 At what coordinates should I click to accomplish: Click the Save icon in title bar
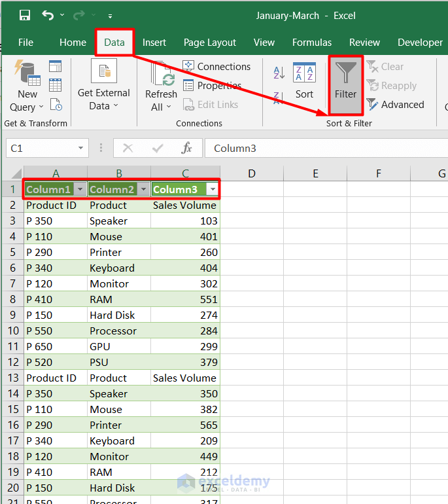point(25,15)
